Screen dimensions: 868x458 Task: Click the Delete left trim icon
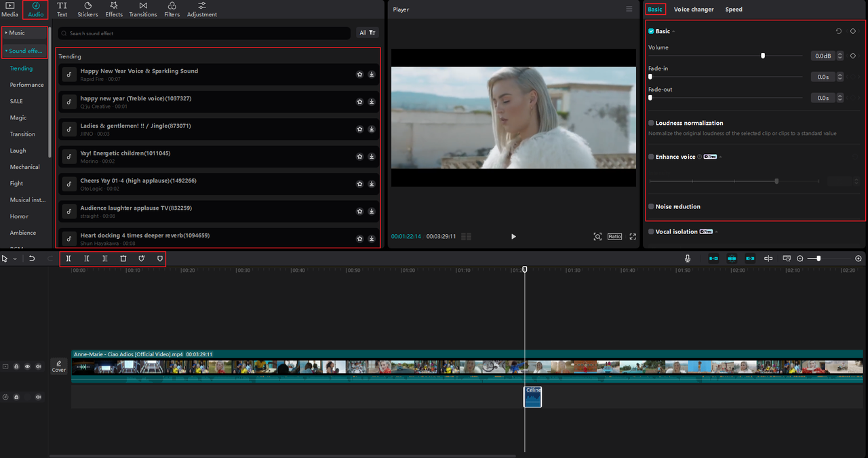coord(87,259)
